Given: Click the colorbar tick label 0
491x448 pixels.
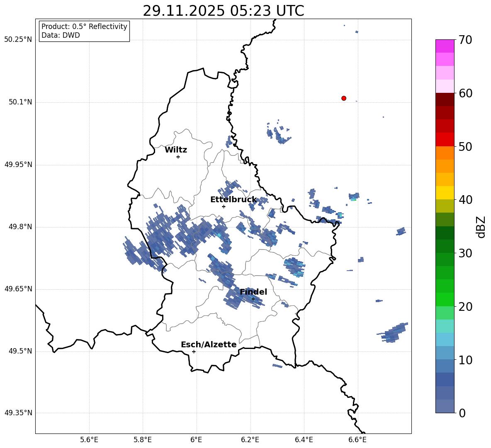Looking at the screenshot, I should 462,413.
